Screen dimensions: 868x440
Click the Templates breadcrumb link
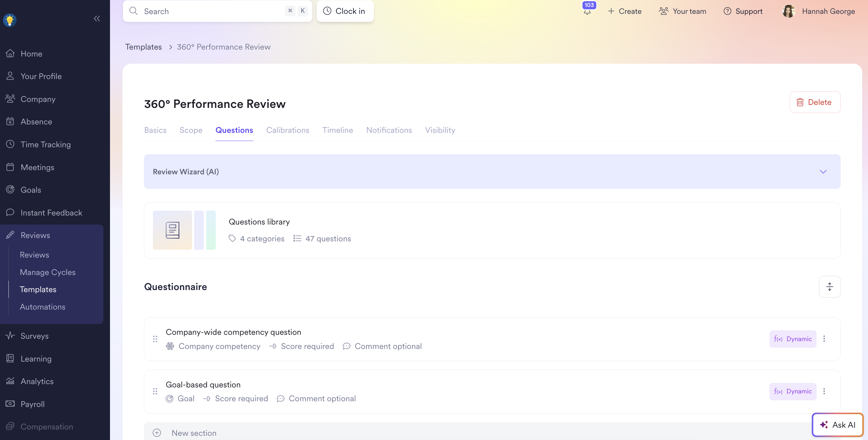[144, 47]
